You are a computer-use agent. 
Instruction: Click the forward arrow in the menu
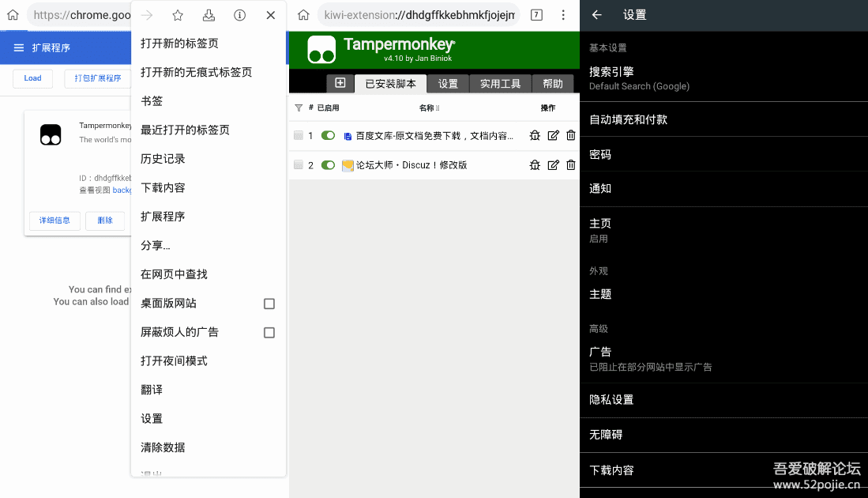pyautogui.click(x=147, y=16)
